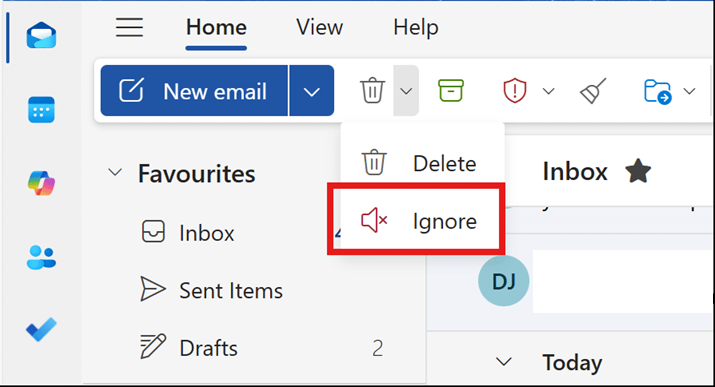Click the Move to folder icon
The image size is (715, 387).
pyautogui.click(x=658, y=91)
